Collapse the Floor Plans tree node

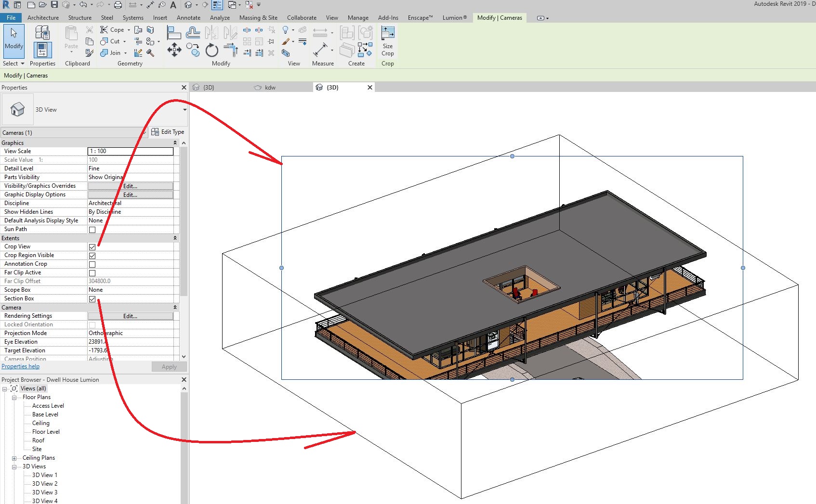14,398
